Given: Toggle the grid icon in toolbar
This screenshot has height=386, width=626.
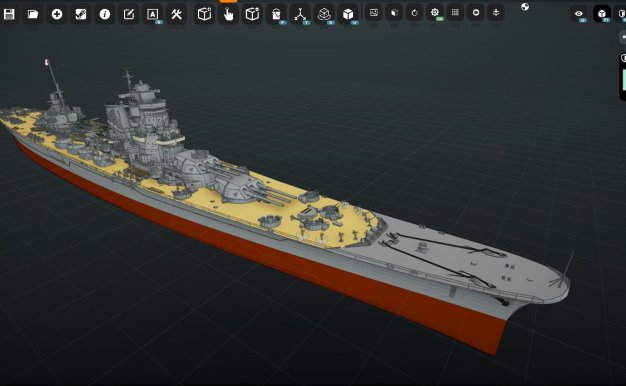Looking at the screenshot, I should pyautogui.click(x=455, y=13).
